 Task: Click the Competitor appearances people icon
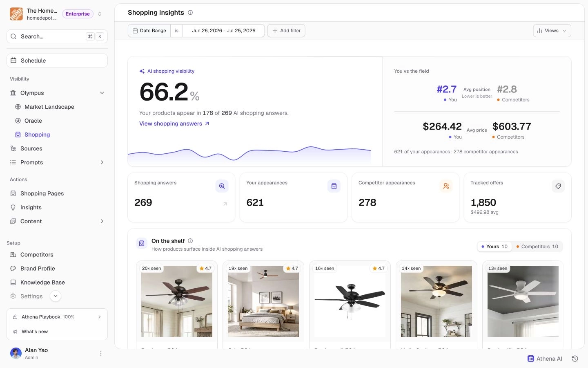point(446,186)
